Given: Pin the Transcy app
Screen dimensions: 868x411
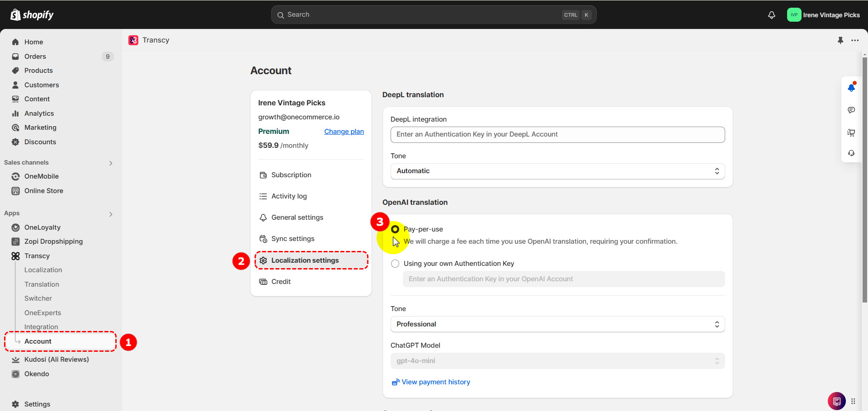Looking at the screenshot, I should [840, 40].
